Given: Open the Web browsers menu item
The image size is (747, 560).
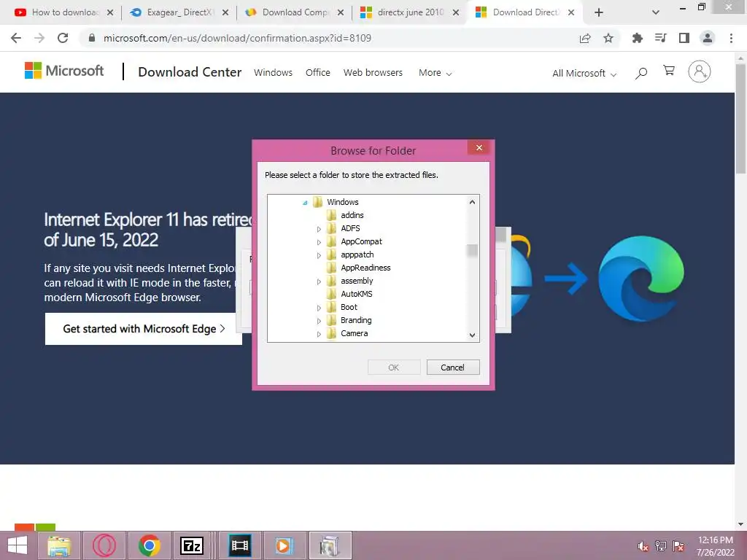Looking at the screenshot, I should click(x=373, y=72).
